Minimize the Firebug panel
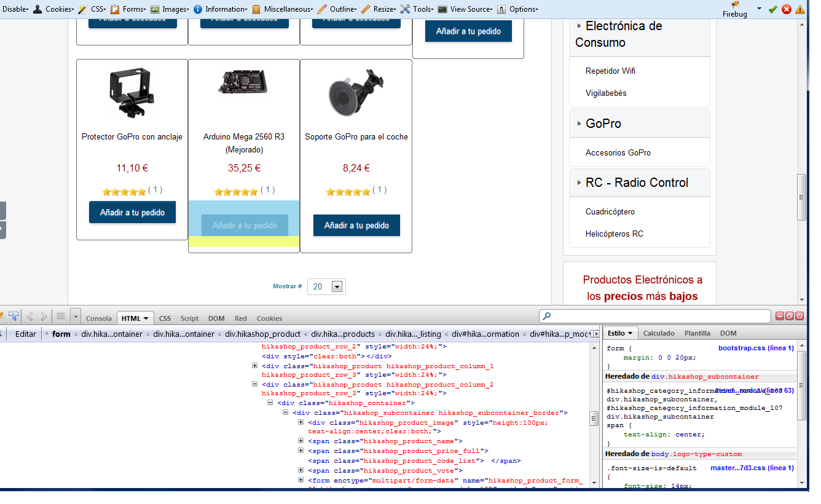This screenshot has width=821, height=504. click(x=780, y=316)
